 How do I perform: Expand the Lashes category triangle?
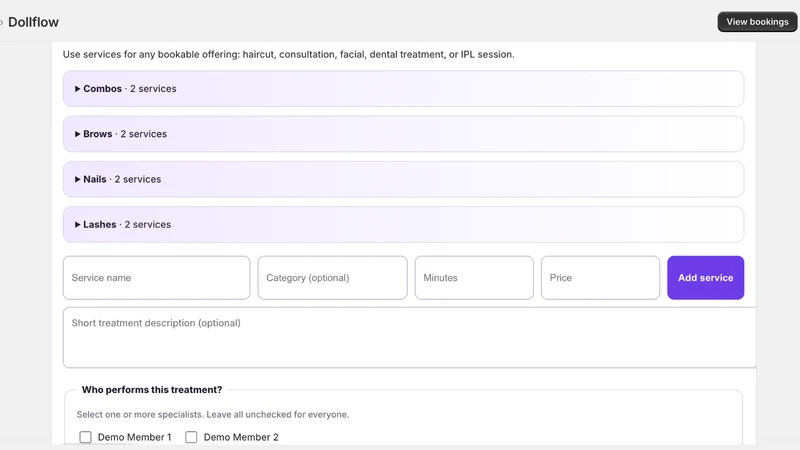(x=78, y=224)
